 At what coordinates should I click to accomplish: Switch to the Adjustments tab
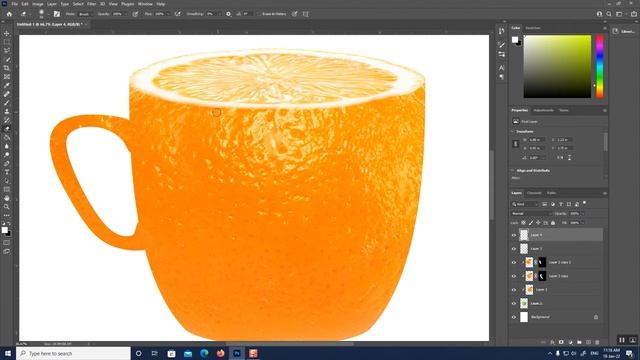543,110
